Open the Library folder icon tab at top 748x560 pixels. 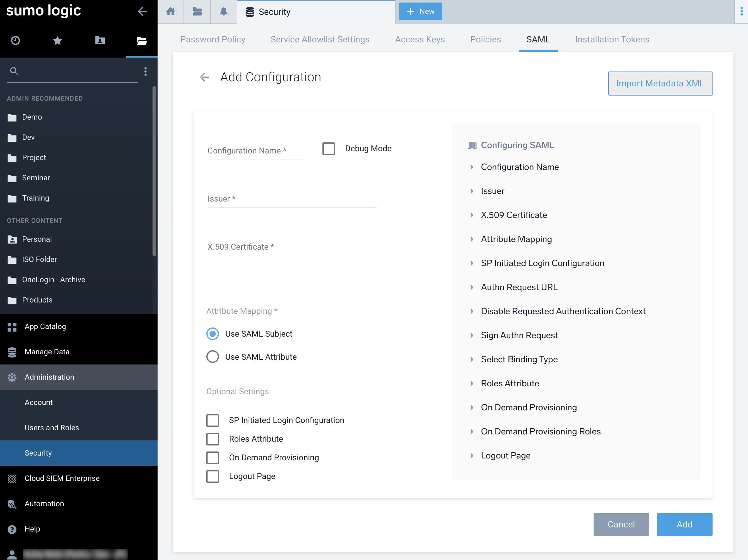point(197,11)
